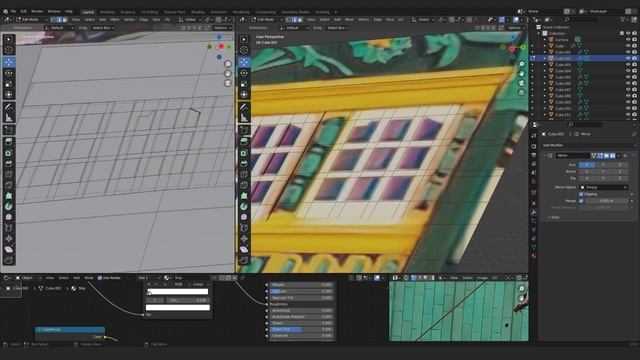Toggle Bisect X in Mirror modifier
Image resolution: width=640 pixels, height=360 pixels.
(x=587, y=171)
